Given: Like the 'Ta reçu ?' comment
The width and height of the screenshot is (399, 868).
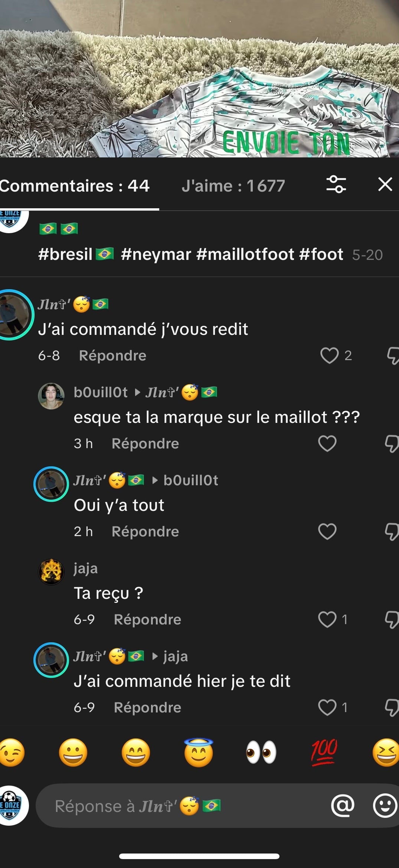Looking at the screenshot, I should click(327, 620).
